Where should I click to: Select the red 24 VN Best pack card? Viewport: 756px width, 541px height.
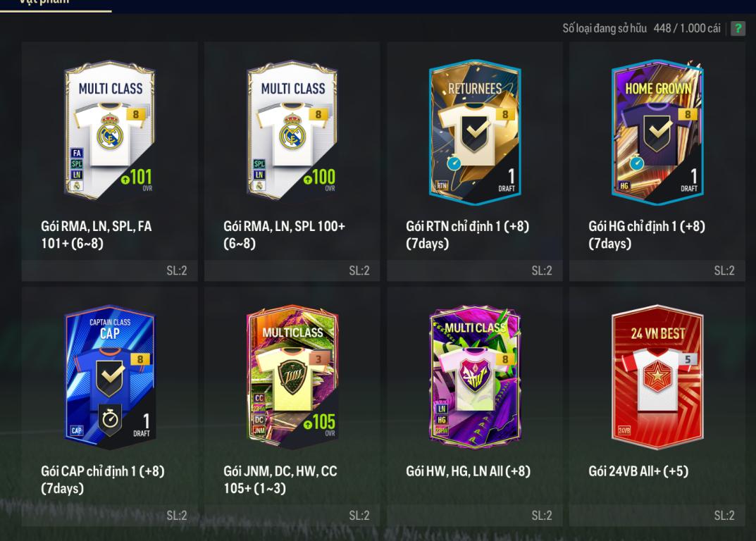click(657, 375)
